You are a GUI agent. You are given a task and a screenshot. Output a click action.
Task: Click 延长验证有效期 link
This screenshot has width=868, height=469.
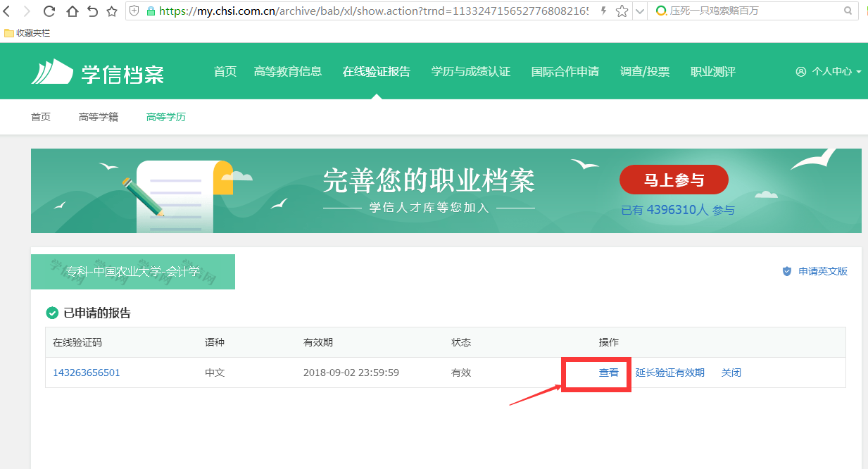[669, 373]
